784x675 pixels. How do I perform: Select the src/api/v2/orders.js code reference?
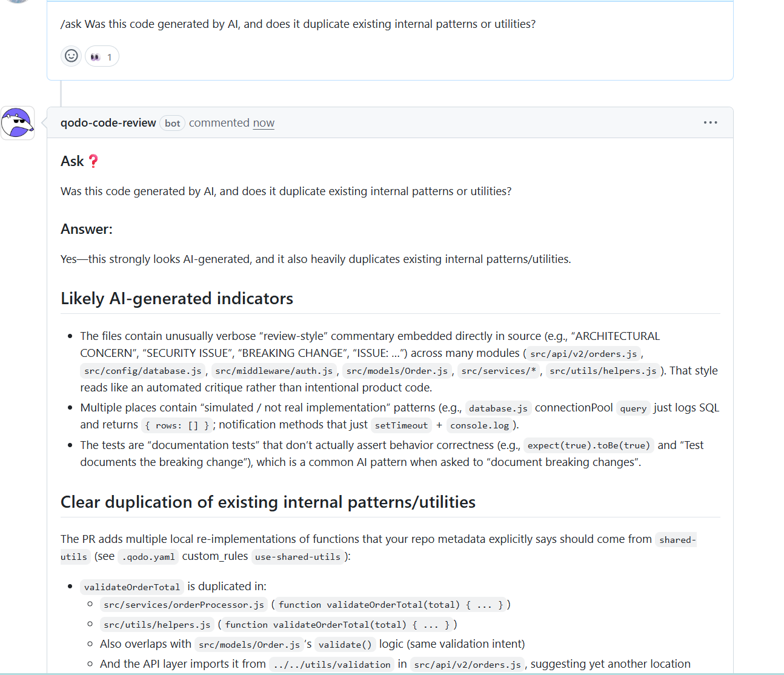[x=583, y=353]
